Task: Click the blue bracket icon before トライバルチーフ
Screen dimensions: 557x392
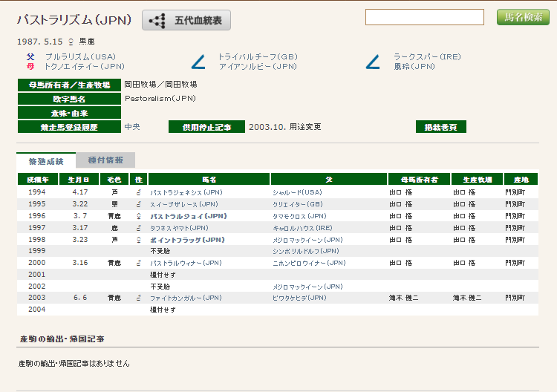Action: 198,62
